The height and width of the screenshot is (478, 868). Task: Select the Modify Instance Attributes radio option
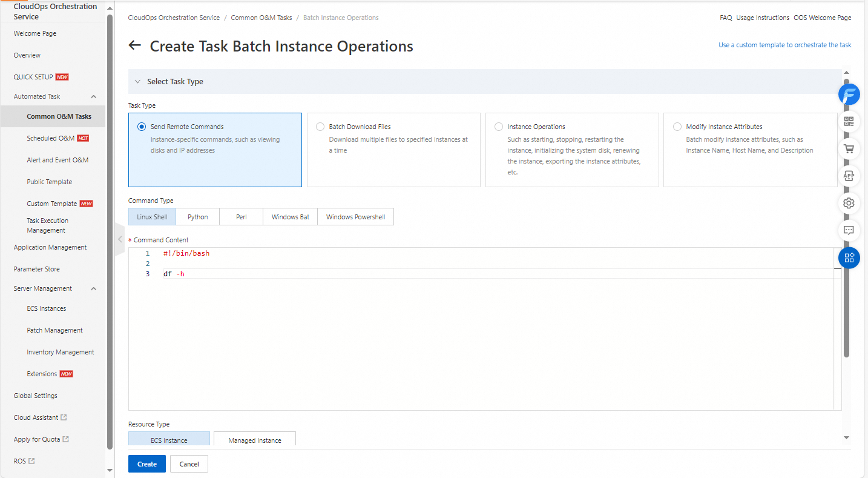[x=677, y=127]
